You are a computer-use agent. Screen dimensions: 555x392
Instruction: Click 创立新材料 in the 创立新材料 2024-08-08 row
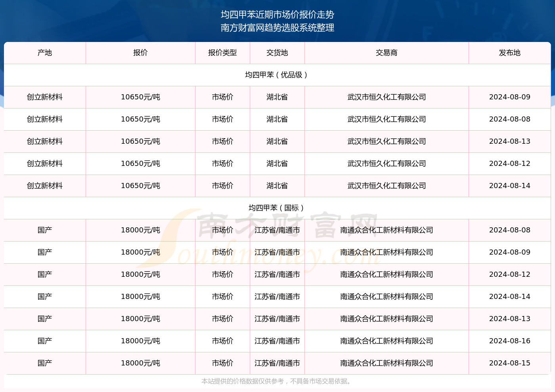45,119
